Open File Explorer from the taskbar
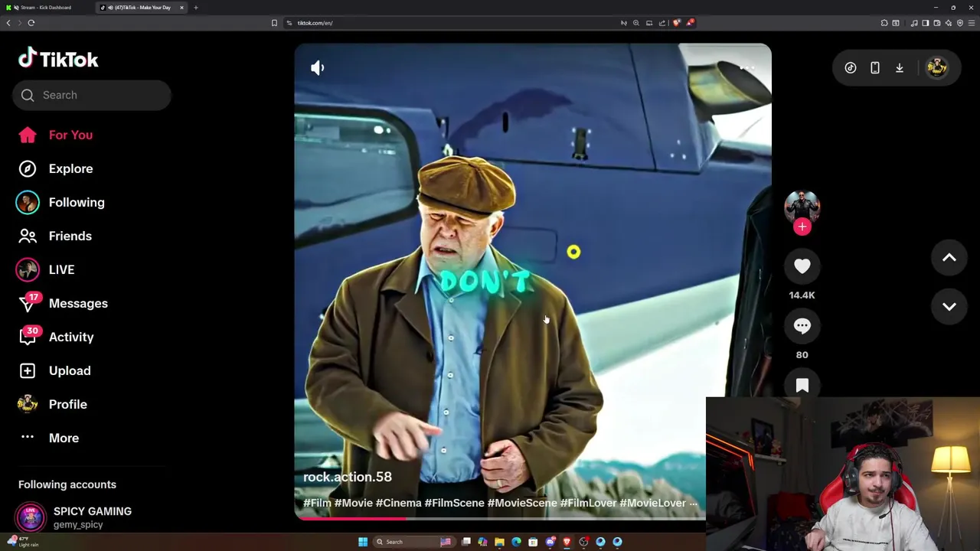Viewport: 980px width, 551px height. click(x=499, y=542)
